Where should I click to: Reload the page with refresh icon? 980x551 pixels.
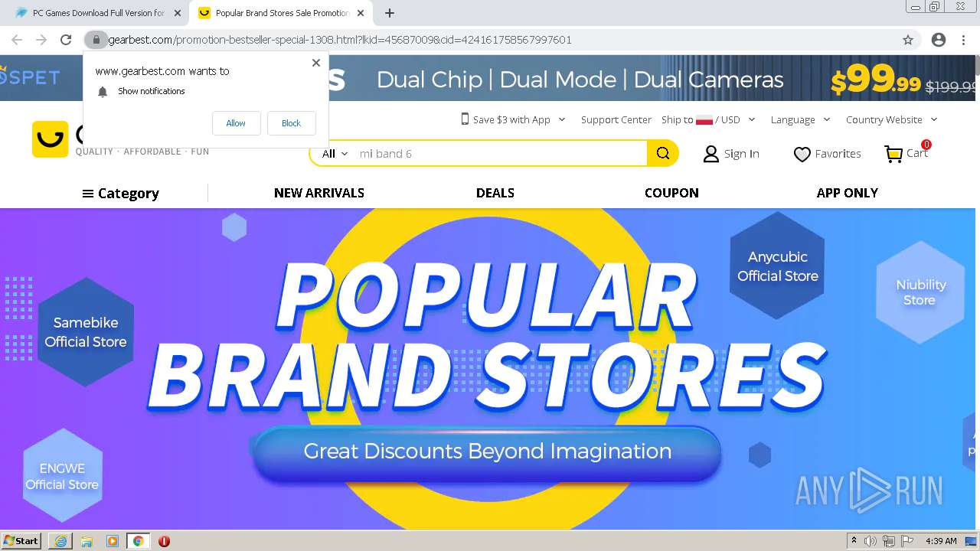66,40
